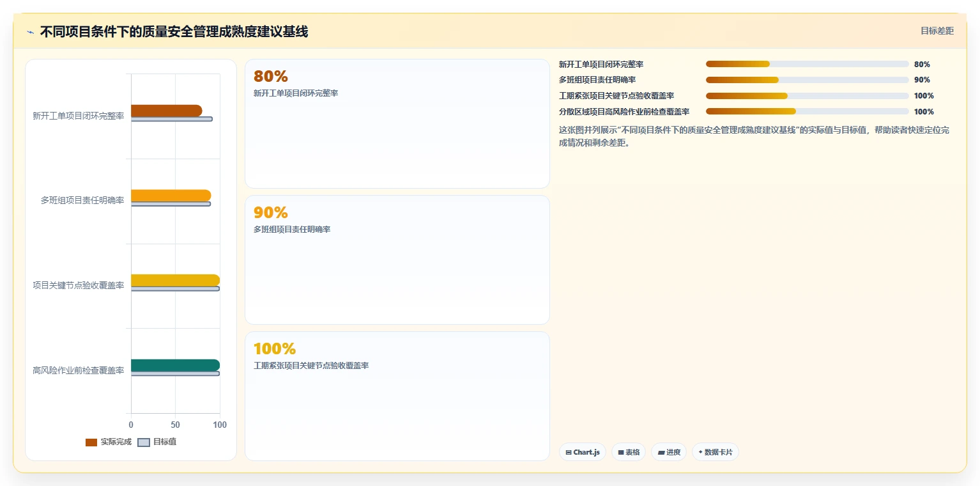Click the 工期紧张项目关键节点验收覆盖率 progress bar

[x=807, y=96]
